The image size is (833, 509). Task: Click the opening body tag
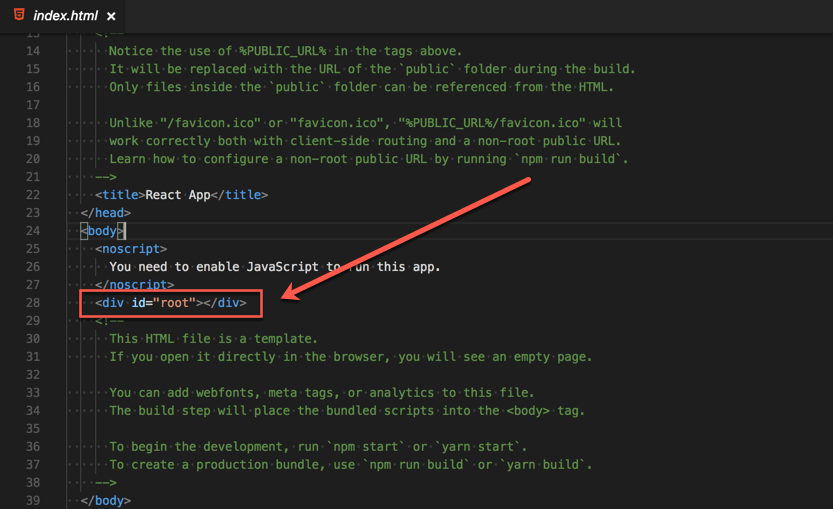[x=103, y=231]
